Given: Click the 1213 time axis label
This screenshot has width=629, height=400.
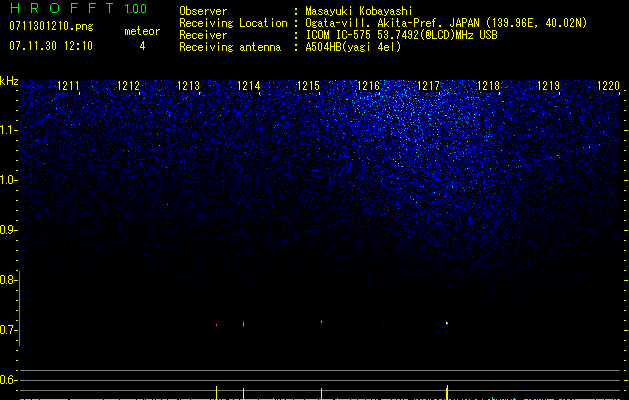Looking at the screenshot, I should click(188, 86).
